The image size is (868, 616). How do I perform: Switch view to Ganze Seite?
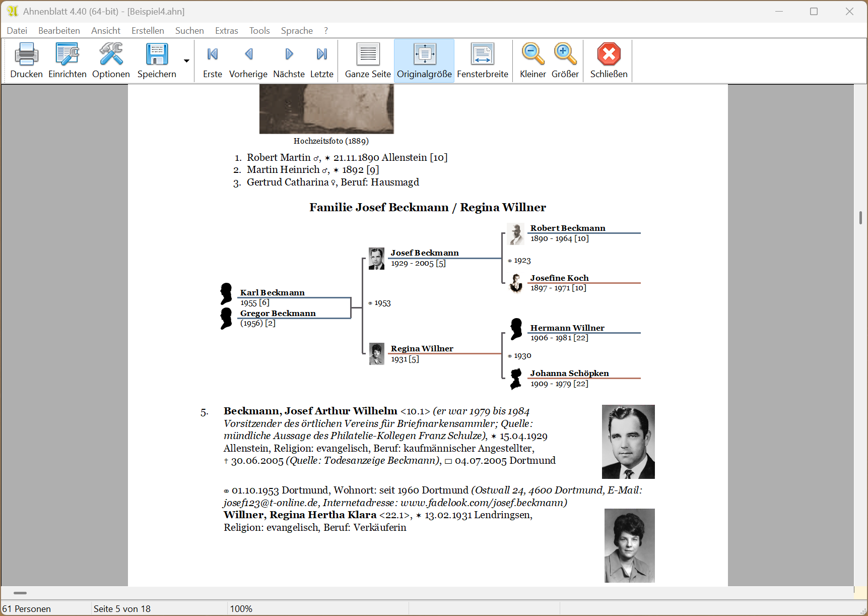(x=368, y=54)
